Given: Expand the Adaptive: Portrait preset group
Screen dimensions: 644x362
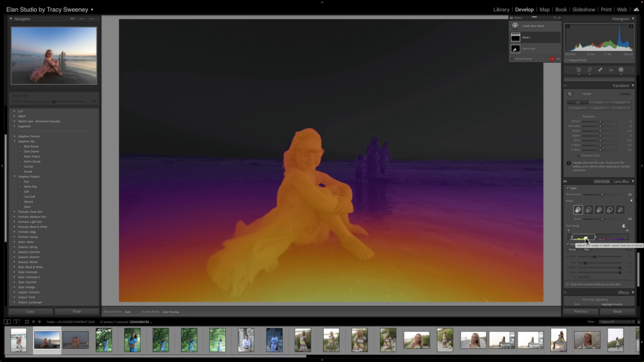Looking at the screenshot, I should point(15,136).
